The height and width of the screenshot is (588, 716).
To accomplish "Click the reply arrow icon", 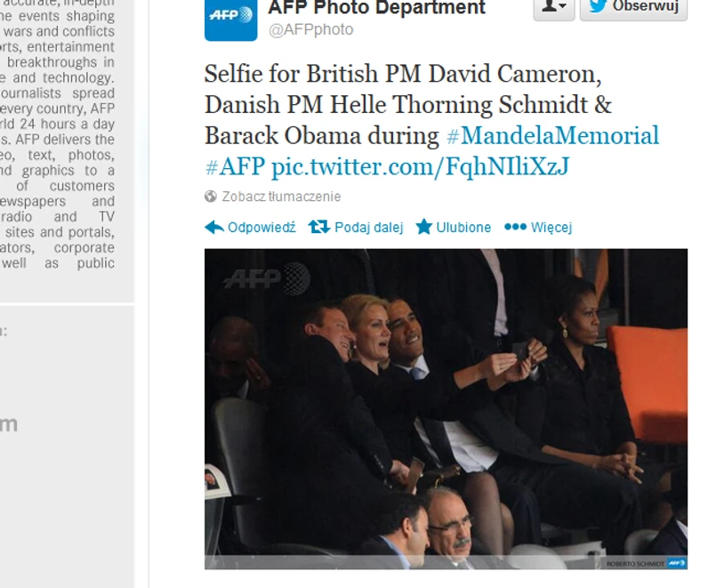I will [214, 227].
